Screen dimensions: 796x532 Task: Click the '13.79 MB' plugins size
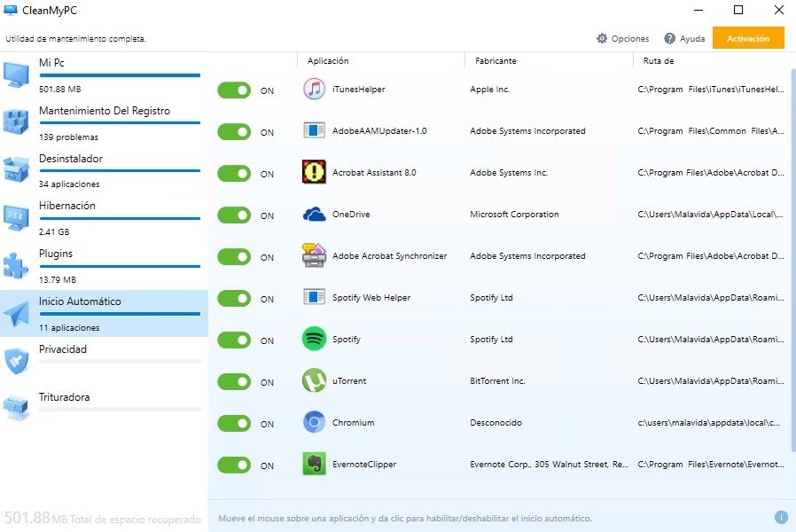(x=58, y=279)
